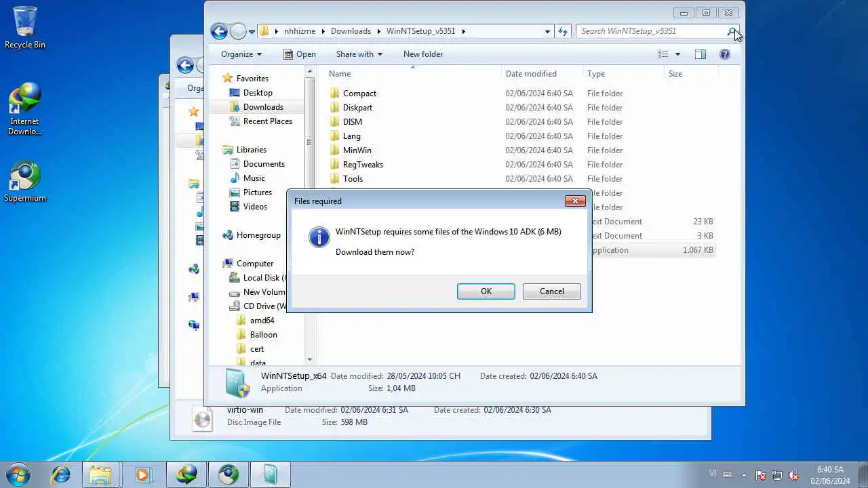
Task: Click Open in the Explorer toolbar
Action: [x=299, y=54]
